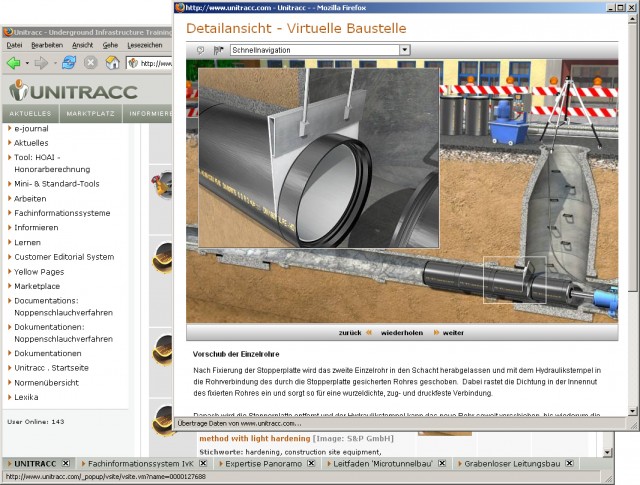Click the browser Reload icon
Viewport: 640px width, 485px height.
pos(68,62)
